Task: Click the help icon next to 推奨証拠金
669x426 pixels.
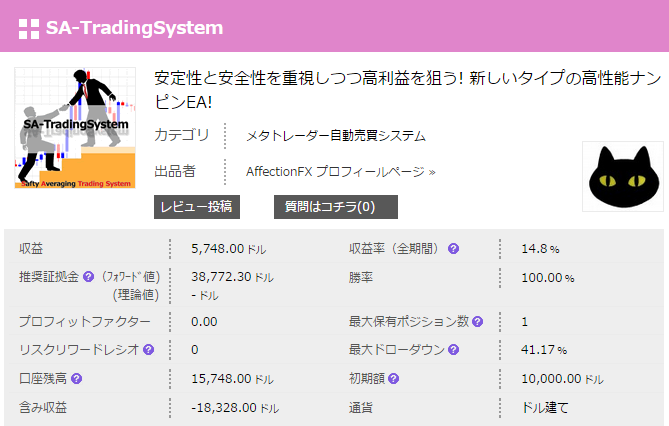Action: point(88,277)
